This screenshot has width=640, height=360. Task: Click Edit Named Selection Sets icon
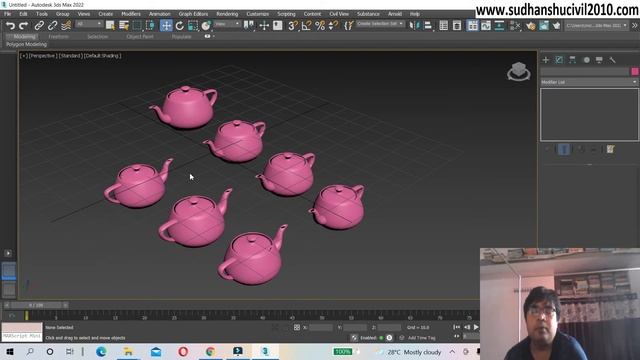pyautogui.click(x=348, y=26)
